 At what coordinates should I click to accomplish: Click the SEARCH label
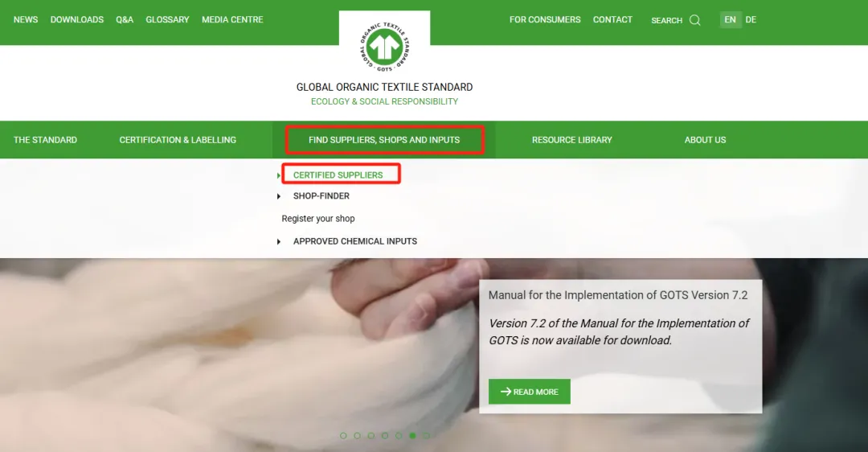pyautogui.click(x=666, y=20)
